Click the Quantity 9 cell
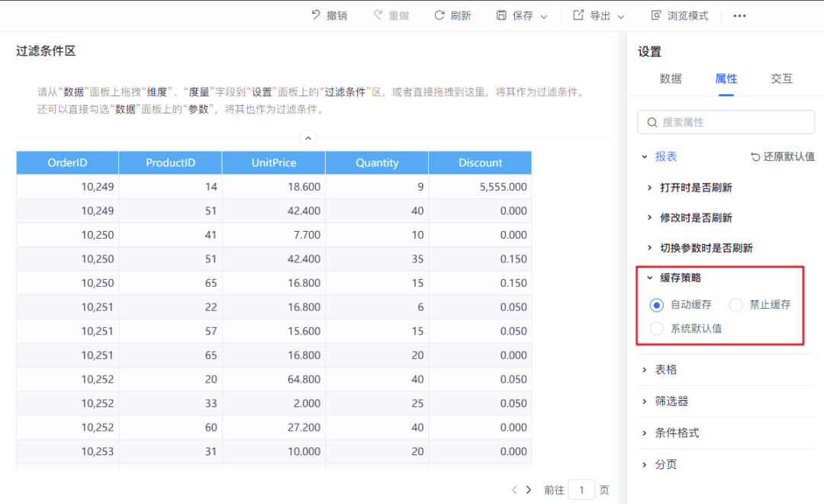Viewport: 824px width, 504px height. tap(377, 187)
